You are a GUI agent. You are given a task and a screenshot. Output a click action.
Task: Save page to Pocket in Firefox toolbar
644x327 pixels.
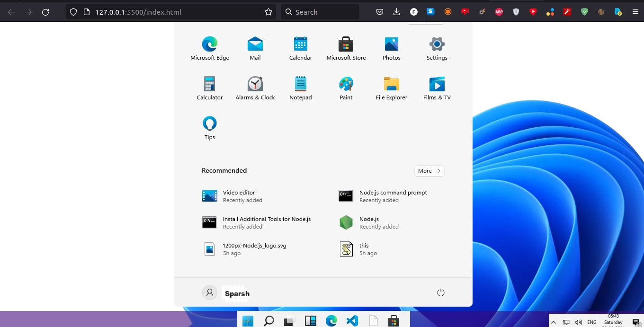[380, 12]
